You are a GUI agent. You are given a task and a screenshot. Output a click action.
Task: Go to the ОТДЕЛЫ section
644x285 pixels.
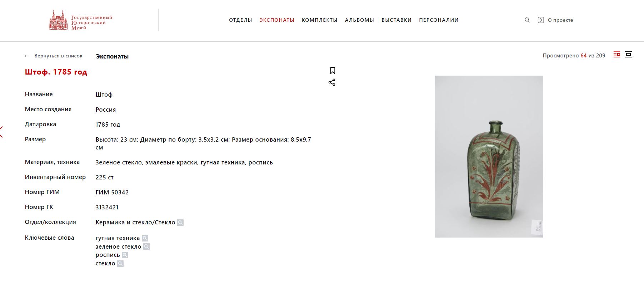(240, 20)
